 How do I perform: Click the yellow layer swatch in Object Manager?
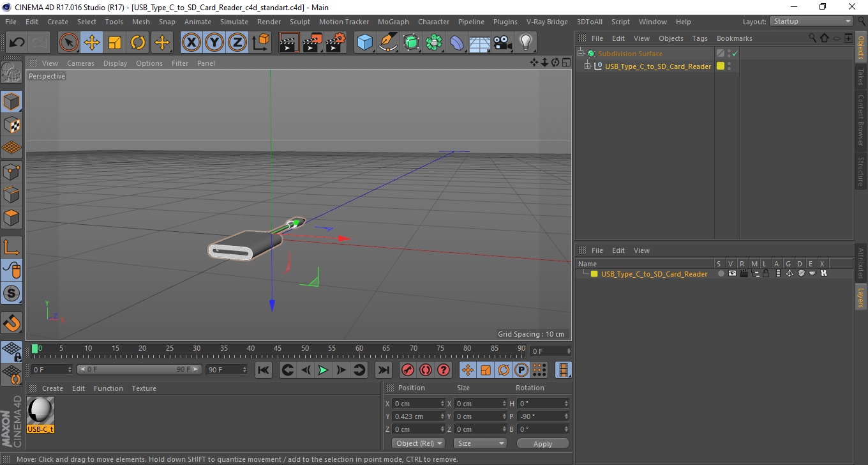pyautogui.click(x=721, y=66)
